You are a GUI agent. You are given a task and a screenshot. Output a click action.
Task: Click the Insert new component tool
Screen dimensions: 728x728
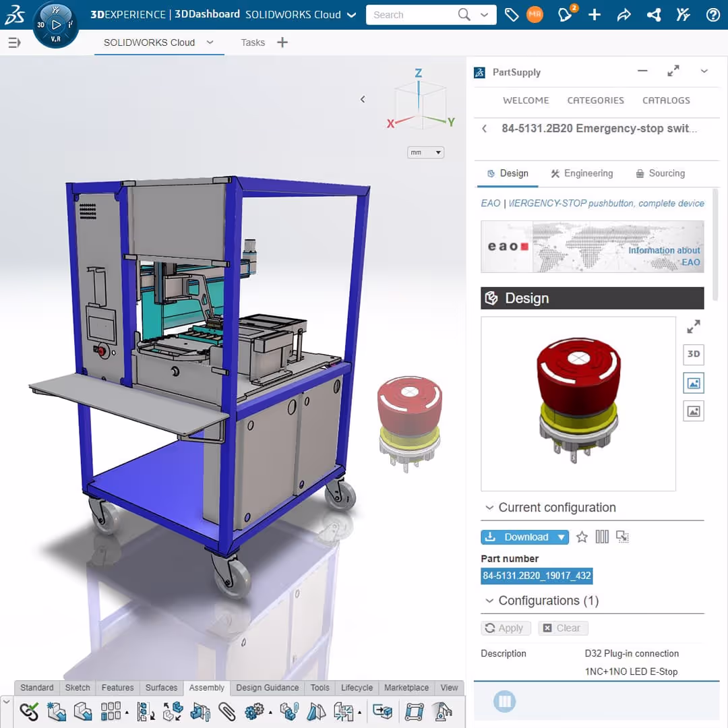coord(56,711)
